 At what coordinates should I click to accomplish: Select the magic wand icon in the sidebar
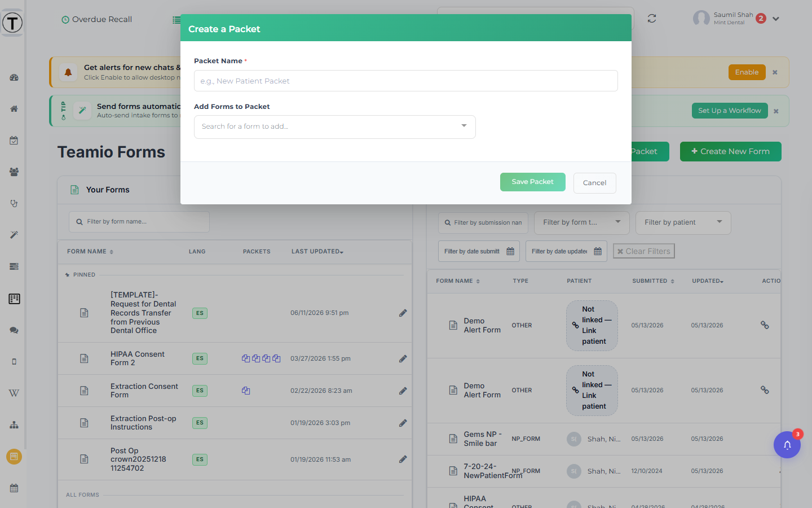tap(14, 235)
